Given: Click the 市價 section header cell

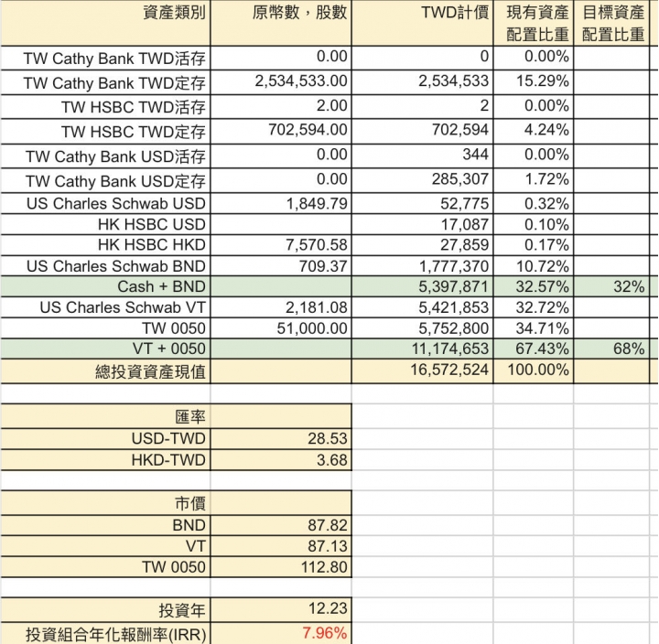Looking at the screenshot, I should 105,503.
